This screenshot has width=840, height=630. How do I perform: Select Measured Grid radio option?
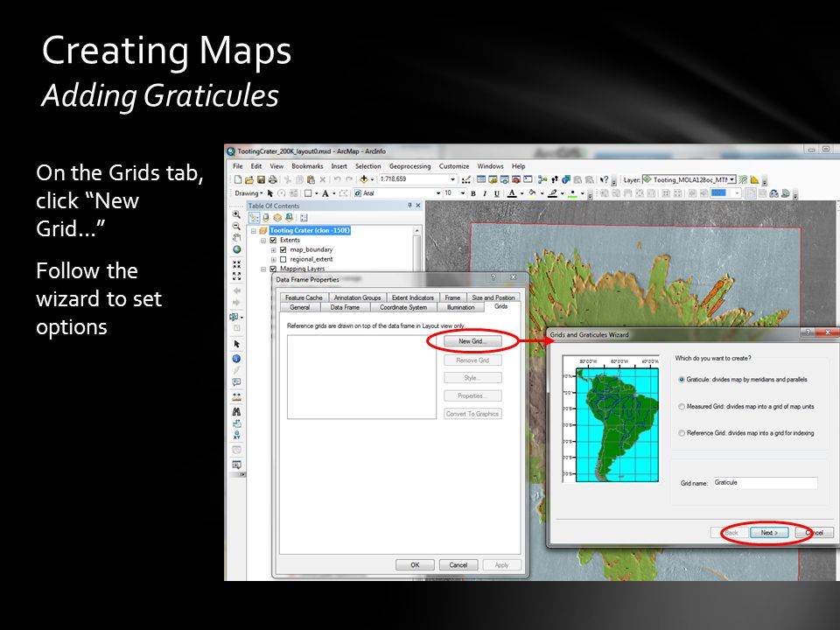(682, 407)
